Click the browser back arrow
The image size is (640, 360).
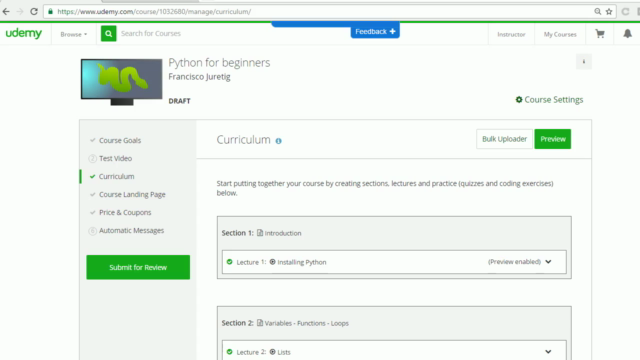pyautogui.click(x=6, y=11)
